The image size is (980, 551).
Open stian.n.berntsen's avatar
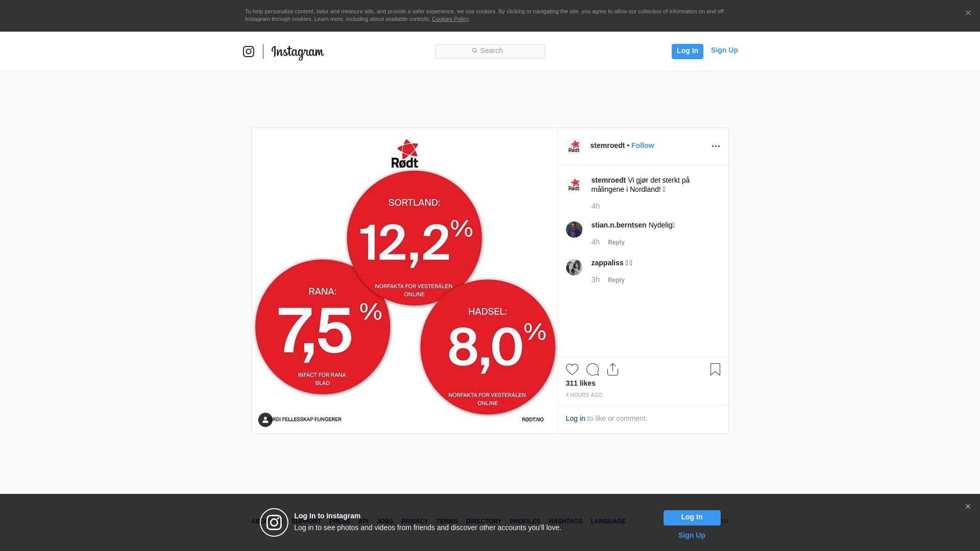(574, 230)
